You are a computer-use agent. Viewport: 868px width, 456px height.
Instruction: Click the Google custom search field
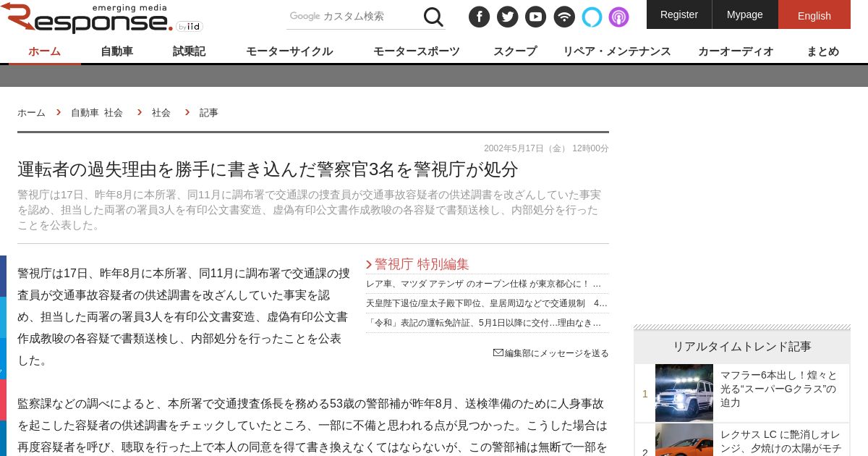click(x=352, y=16)
